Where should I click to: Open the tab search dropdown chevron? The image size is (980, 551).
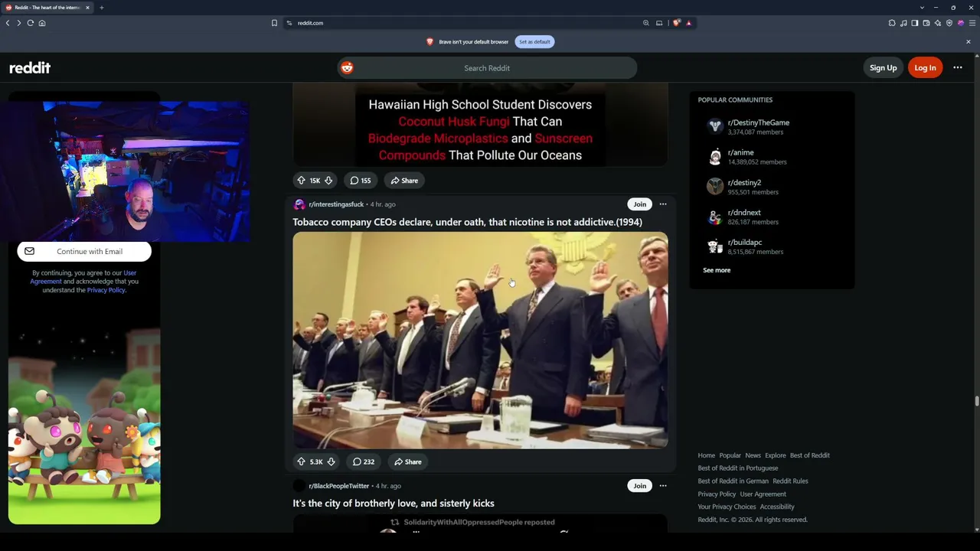[922, 8]
